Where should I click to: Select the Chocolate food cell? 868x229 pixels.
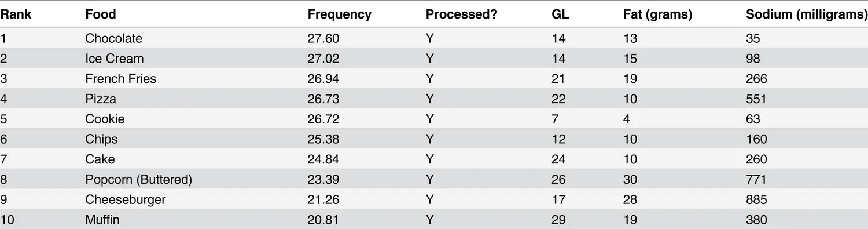pyautogui.click(x=113, y=39)
